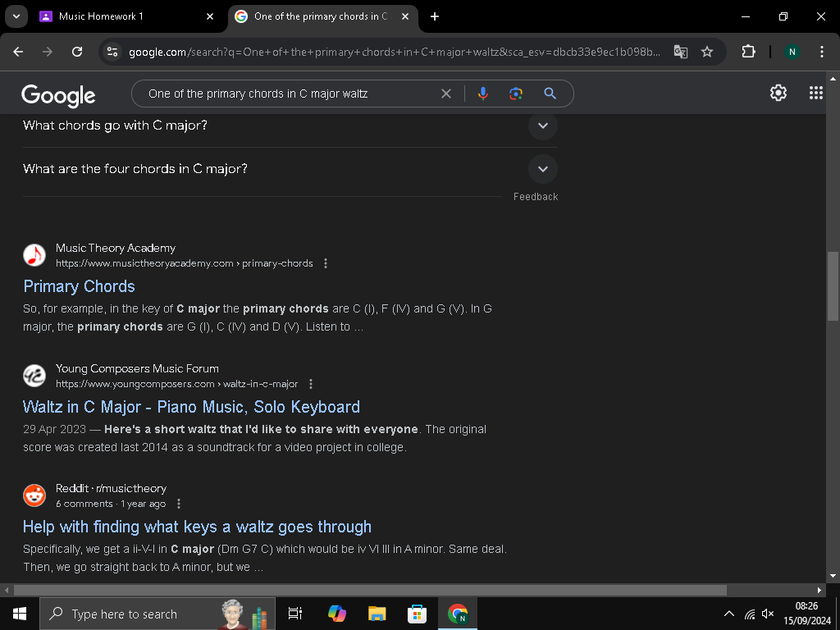
Task: Bookmark this page with the star
Action: (707, 52)
